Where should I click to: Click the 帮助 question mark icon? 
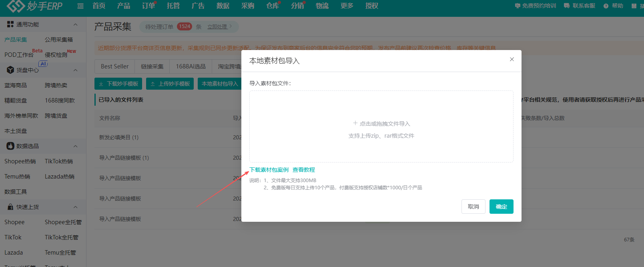tap(606, 6)
